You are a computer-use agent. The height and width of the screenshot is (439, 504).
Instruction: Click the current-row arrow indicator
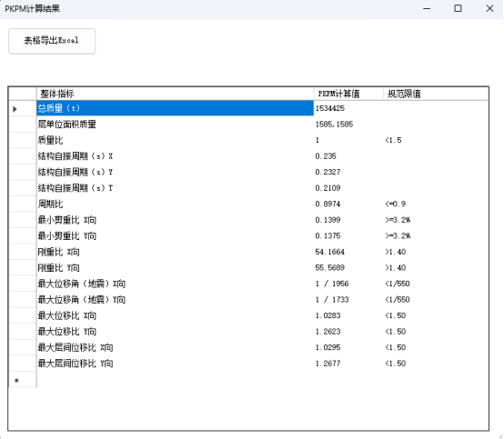15,109
